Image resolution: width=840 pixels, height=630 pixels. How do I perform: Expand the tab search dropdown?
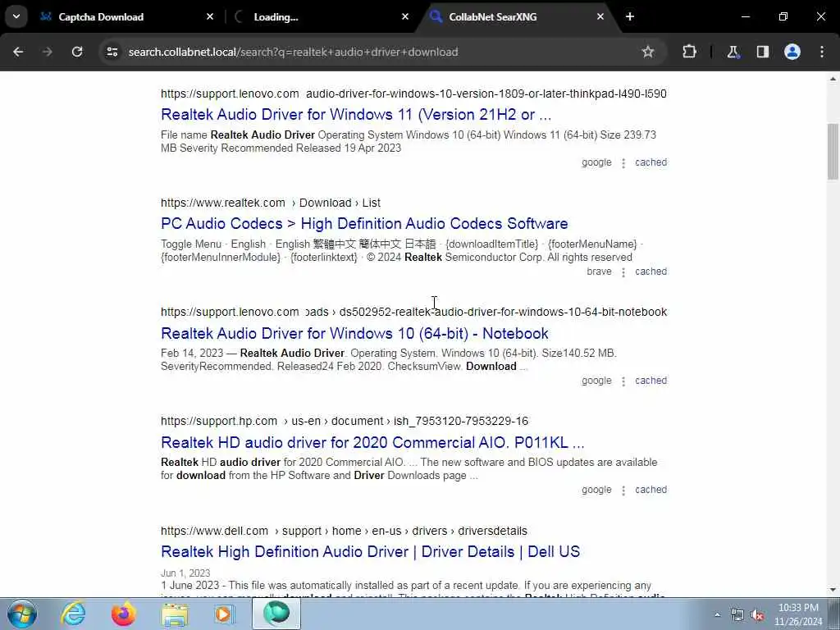click(x=16, y=16)
